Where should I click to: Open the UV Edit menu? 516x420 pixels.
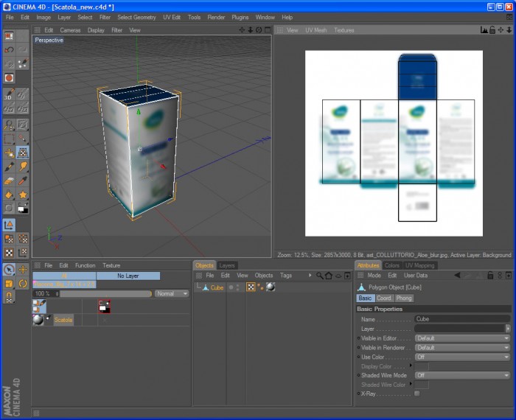pos(172,17)
